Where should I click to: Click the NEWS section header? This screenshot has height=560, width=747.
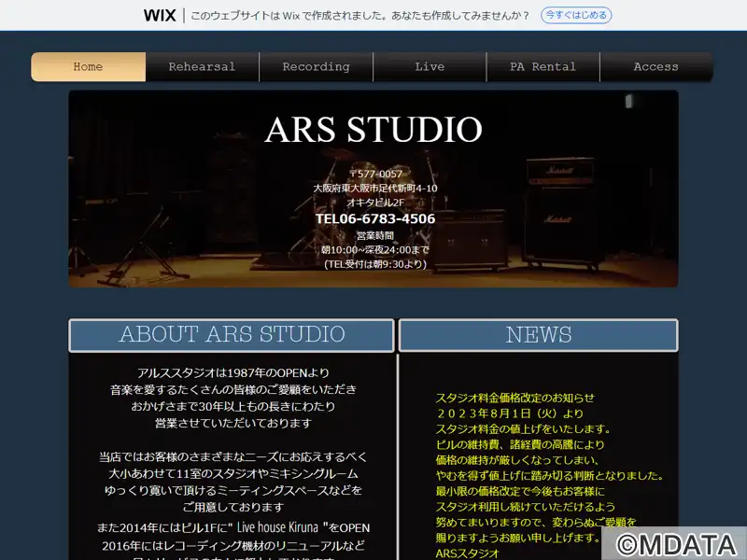coord(538,335)
